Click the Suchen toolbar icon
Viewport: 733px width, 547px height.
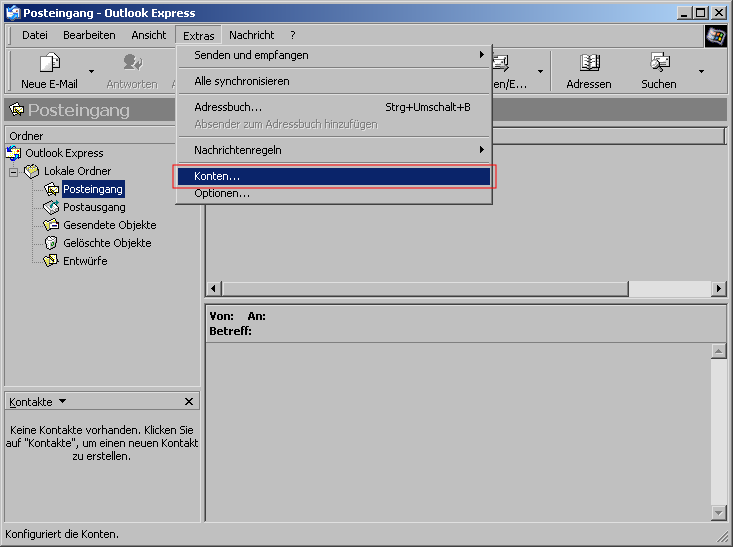(659, 63)
